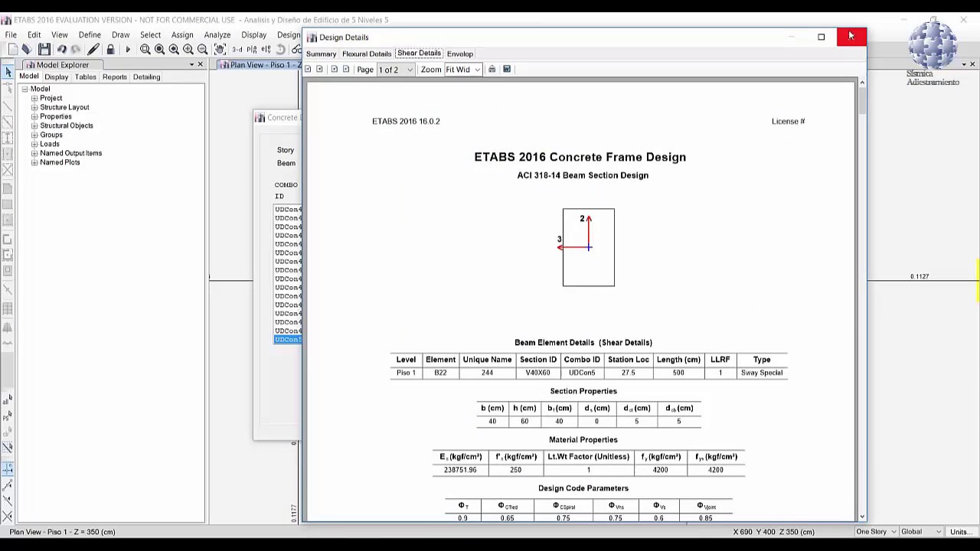This screenshot has width=980, height=551.
Task: Click the UDCon5 cell in Combo ID column
Action: pos(582,373)
